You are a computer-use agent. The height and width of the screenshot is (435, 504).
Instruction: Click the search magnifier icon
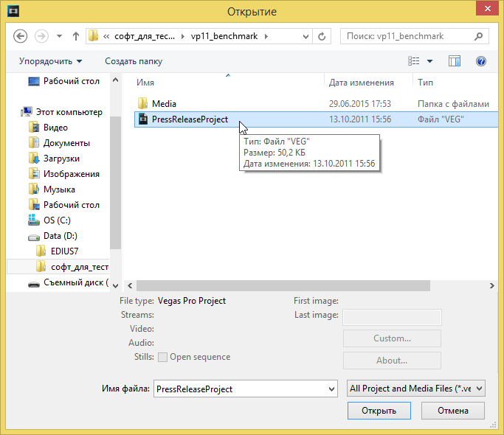pyautogui.click(x=477, y=35)
